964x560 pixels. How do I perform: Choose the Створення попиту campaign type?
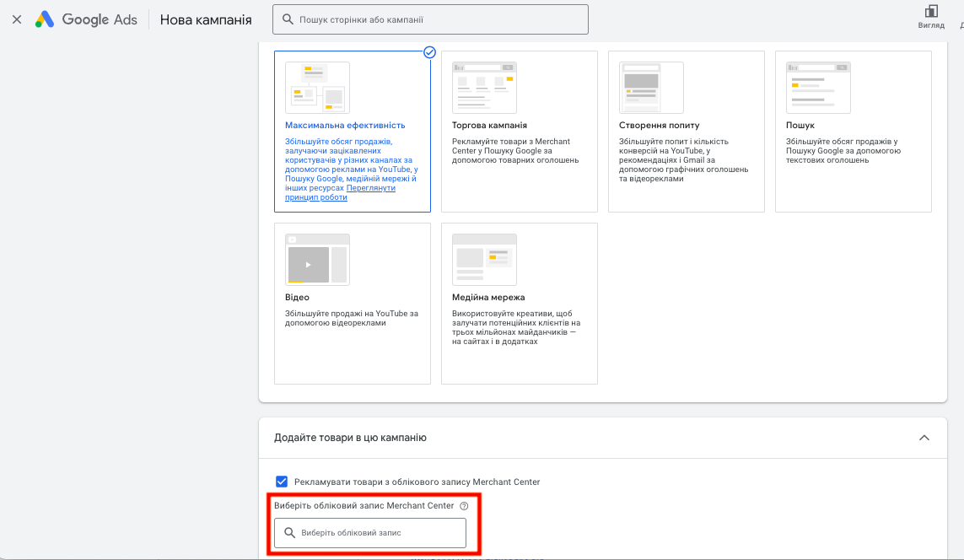[x=687, y=132]
